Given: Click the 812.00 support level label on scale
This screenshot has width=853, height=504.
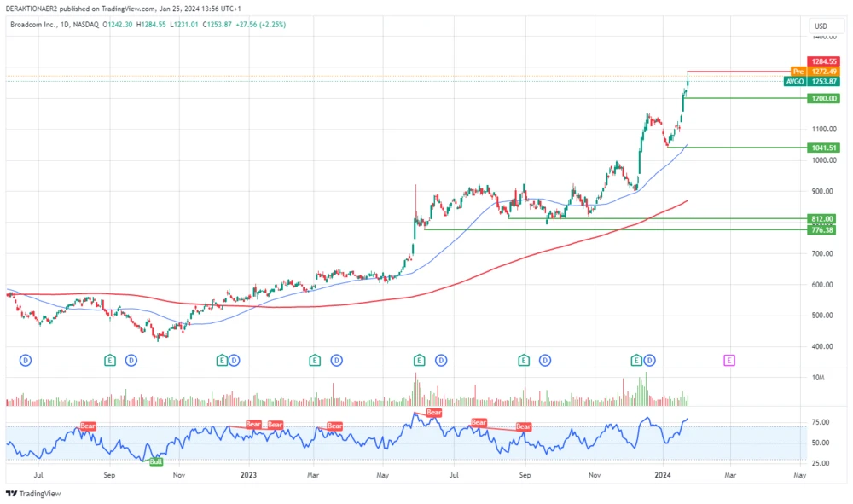Looking at the screenshot, I should pyautogui.click(x=820, y=219).
